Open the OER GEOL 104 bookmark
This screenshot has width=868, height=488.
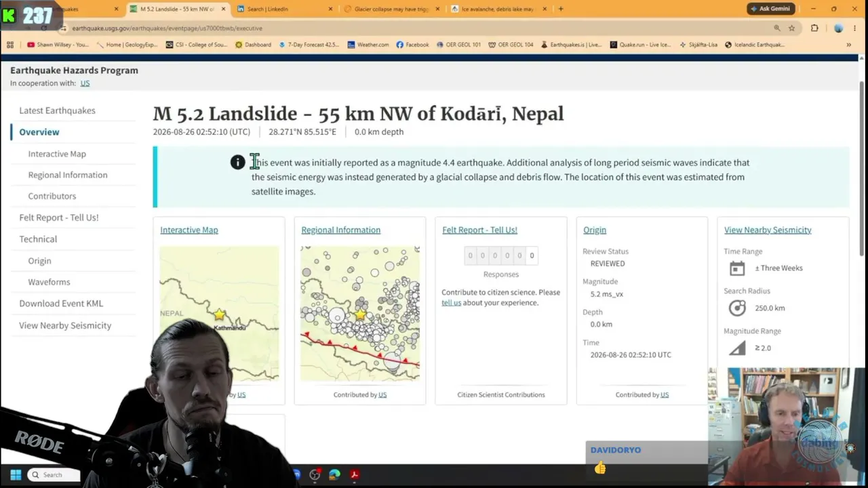511,45
